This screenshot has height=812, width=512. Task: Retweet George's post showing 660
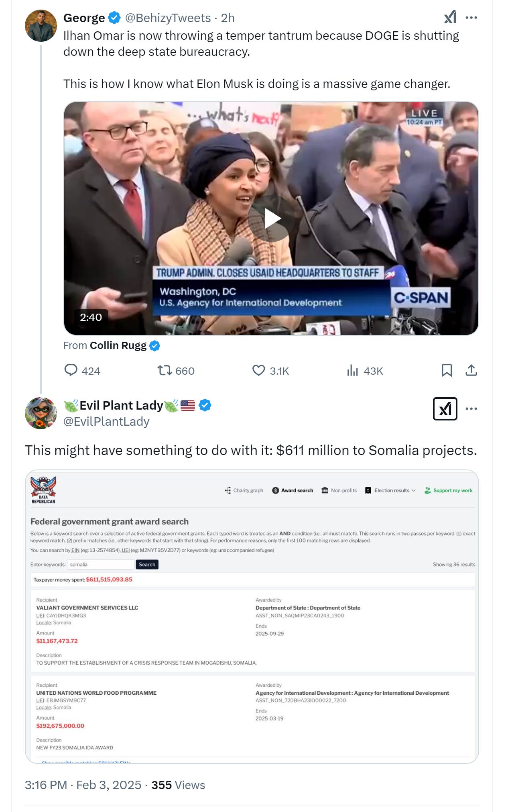coord(165,370)
